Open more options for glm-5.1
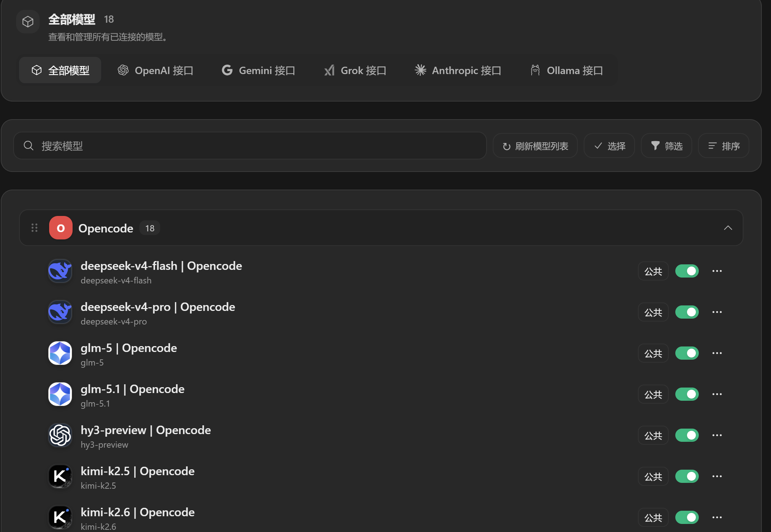This screenshot has width=771, height=532. pyautogui.click(x=717, y=394)
